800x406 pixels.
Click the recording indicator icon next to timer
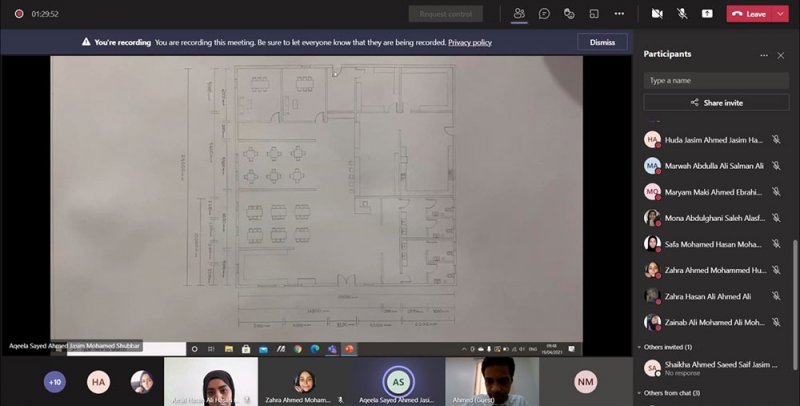click(x=19, y=14)
